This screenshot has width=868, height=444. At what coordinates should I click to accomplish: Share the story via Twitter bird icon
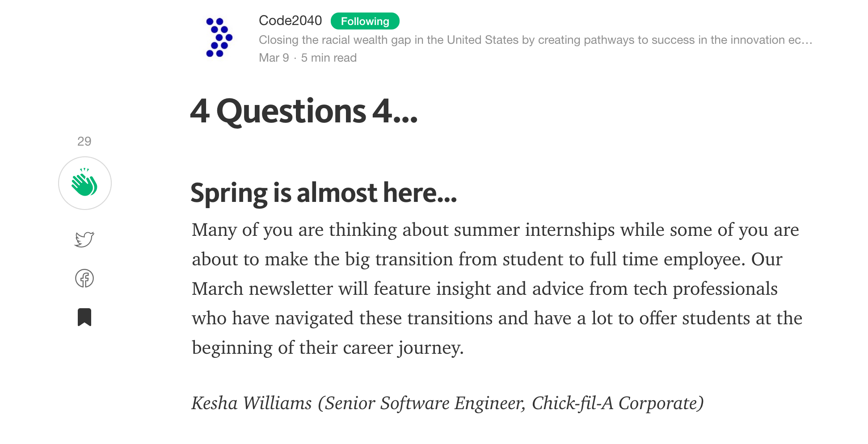[84, 239]
